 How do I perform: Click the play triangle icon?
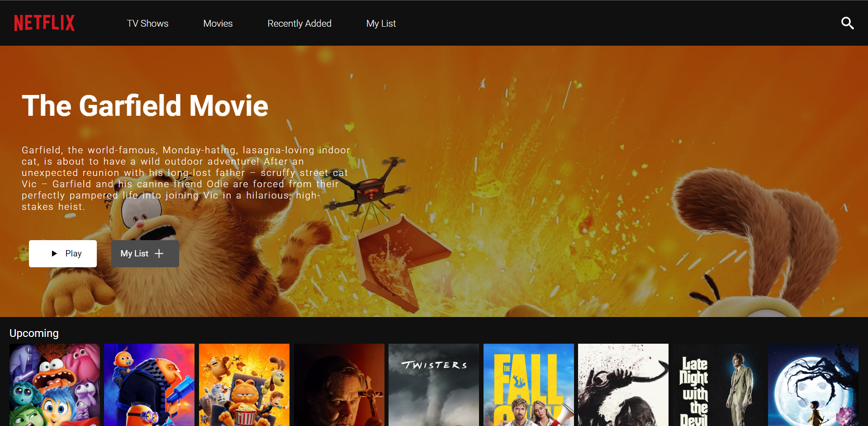click(54, 254)
